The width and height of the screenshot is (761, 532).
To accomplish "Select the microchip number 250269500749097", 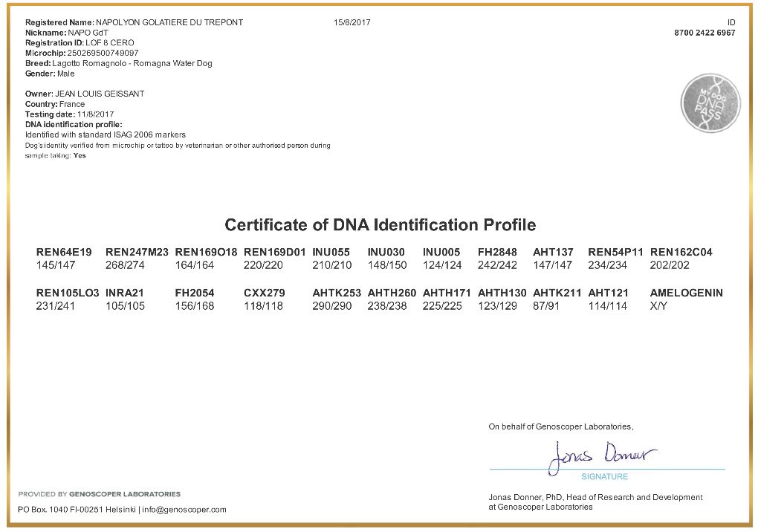I will click(103, 53).
